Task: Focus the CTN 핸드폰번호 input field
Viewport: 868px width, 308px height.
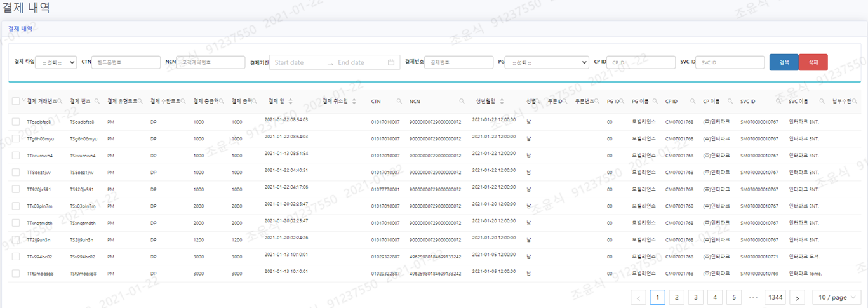Action: tap(127, 62)
